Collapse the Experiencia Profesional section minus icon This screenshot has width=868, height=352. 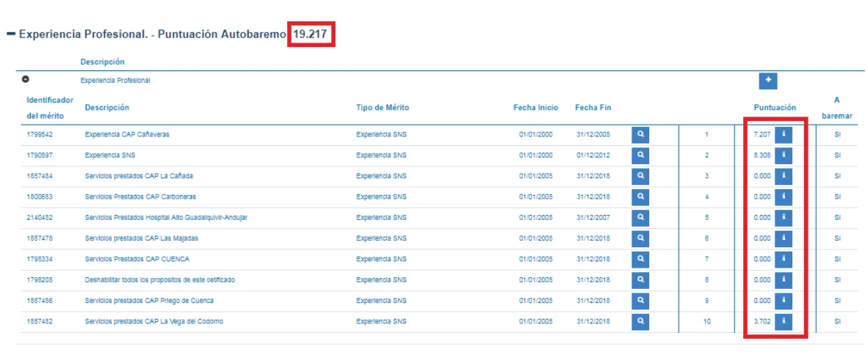point(10,34)
